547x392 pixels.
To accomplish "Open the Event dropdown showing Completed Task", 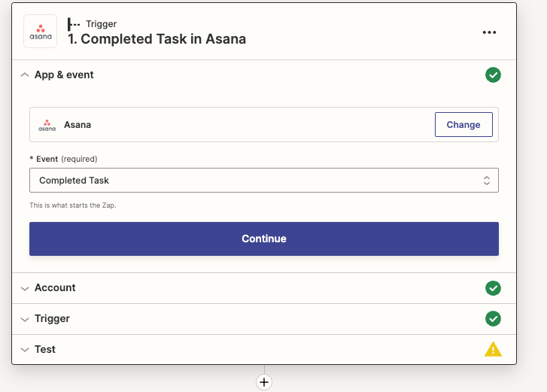I will [x=264, y=181].
